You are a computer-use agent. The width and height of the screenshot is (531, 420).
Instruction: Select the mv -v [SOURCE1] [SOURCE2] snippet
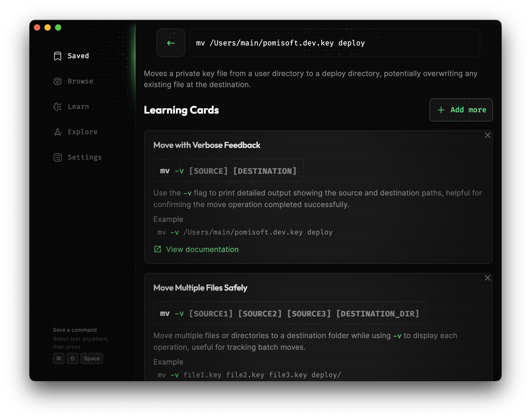[290, 313]
